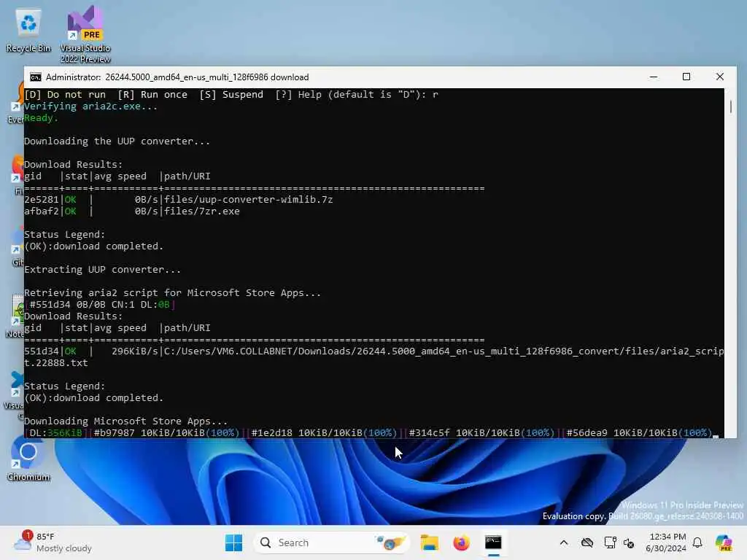Click the cloud sync tray icon
Image resolution: width=747 pixels, height=560 pixels.
pyautogui.click(x=587, y=542)
